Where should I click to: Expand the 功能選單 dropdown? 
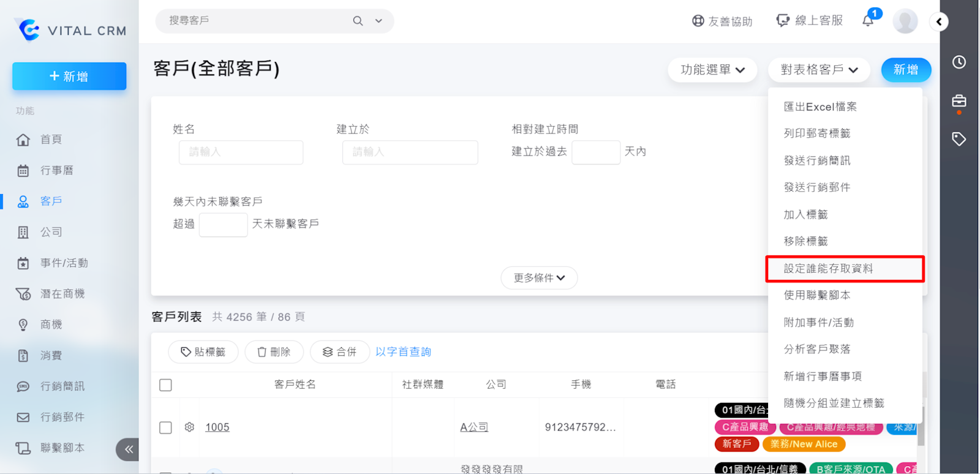(x=712, y=70)
